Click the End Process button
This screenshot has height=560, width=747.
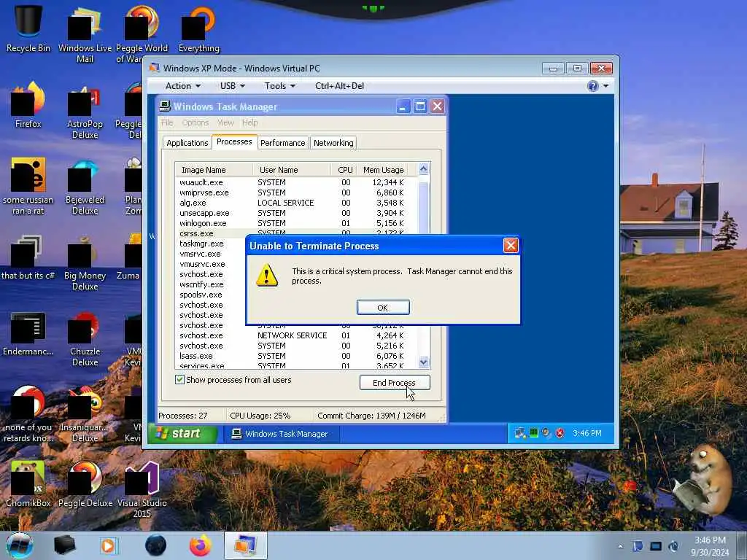click(395, 383)
